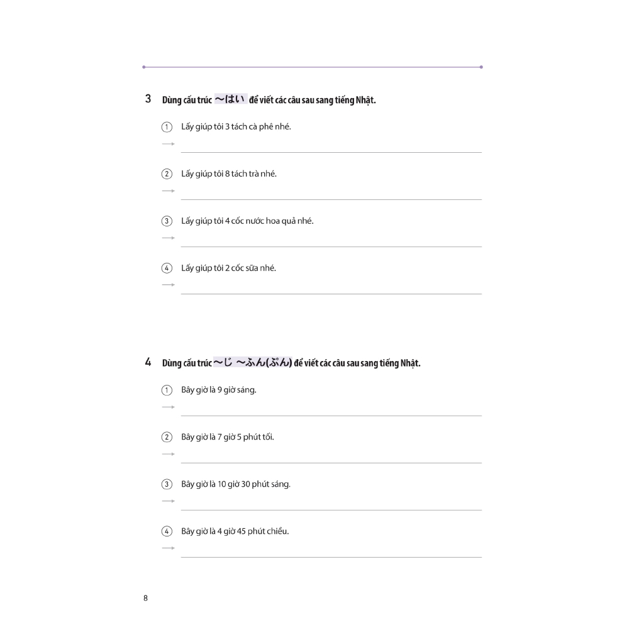
Task: Click exercise number 4 heading
Action: [x=148, y=362]
